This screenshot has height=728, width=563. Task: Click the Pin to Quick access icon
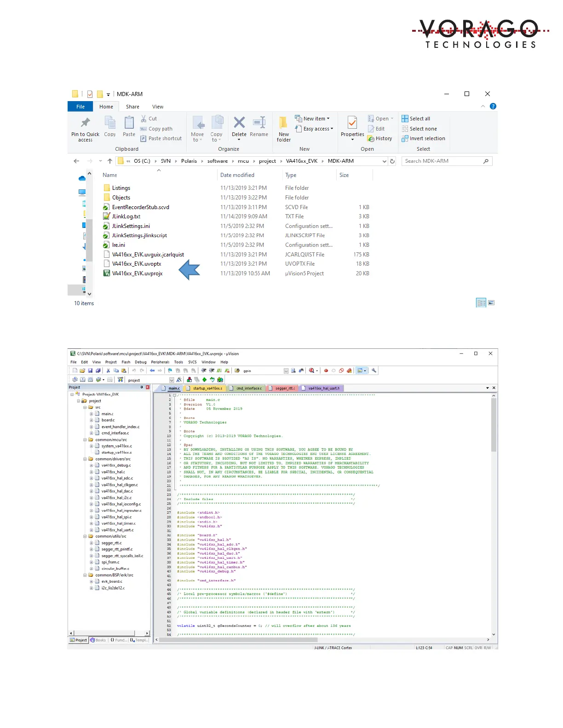pyautogui.click(x=86, y=123)
